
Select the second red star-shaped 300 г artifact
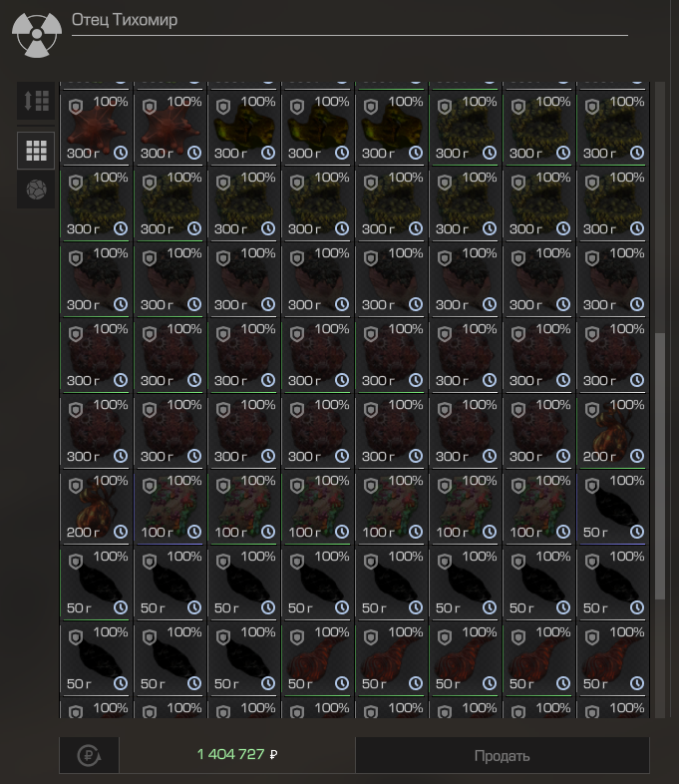tap(169, 128)
